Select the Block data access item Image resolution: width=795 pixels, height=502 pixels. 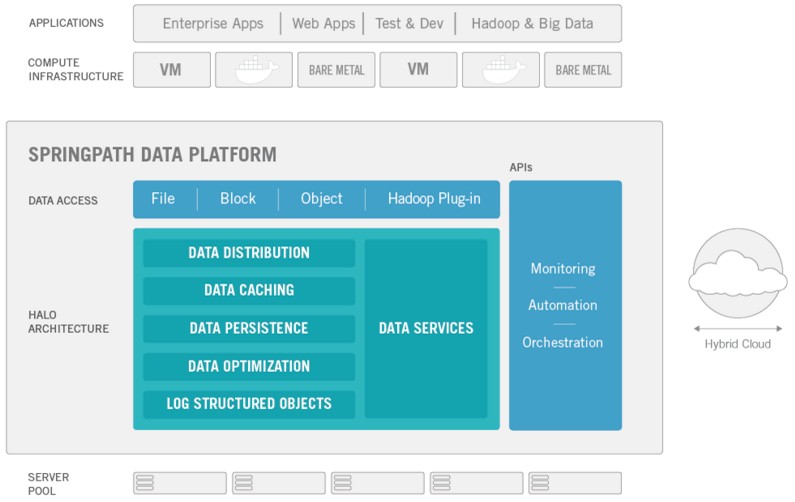pos(238,199)
